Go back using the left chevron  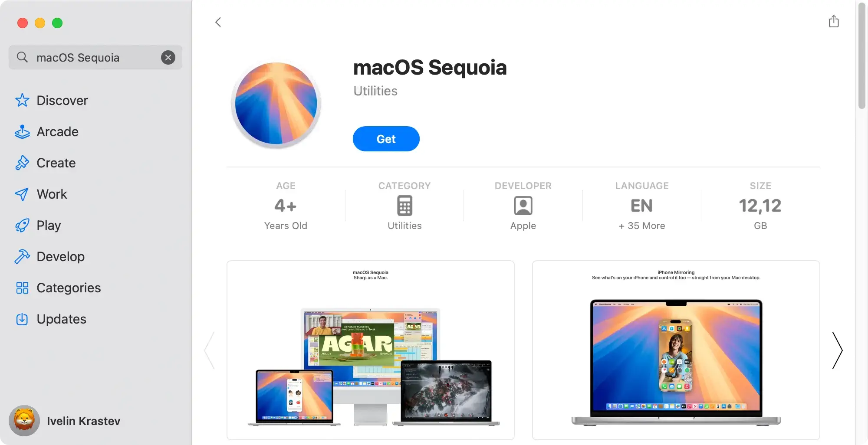click(218, 22)
